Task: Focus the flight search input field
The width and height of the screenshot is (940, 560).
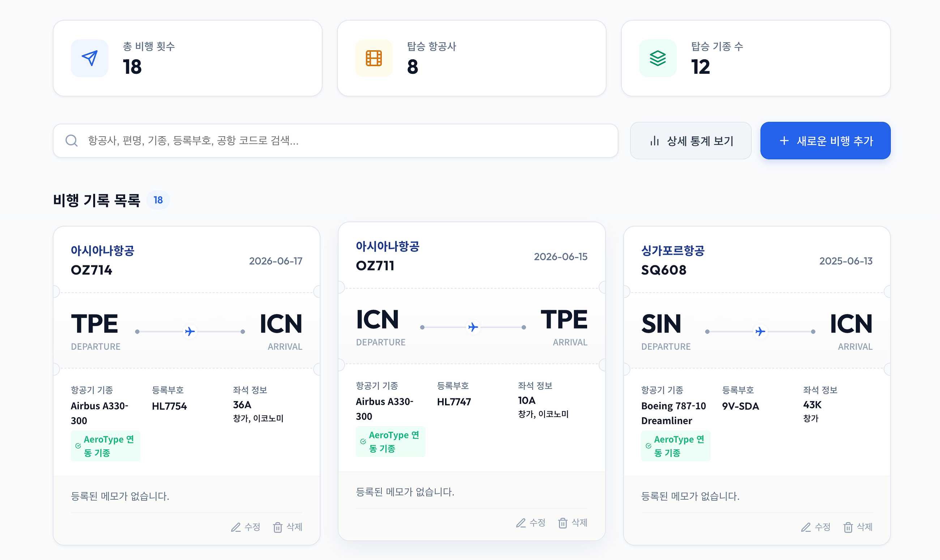Action: click(336, 141)
